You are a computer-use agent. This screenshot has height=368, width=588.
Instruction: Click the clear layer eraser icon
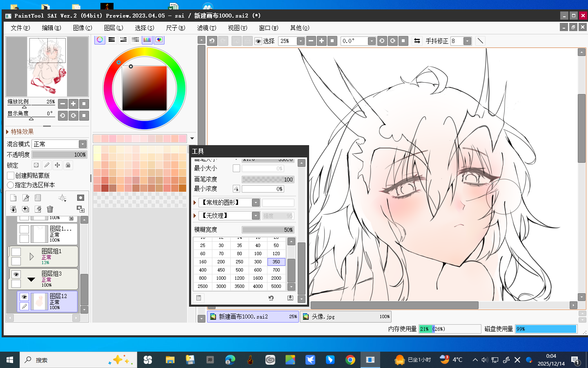coord(38,209)
